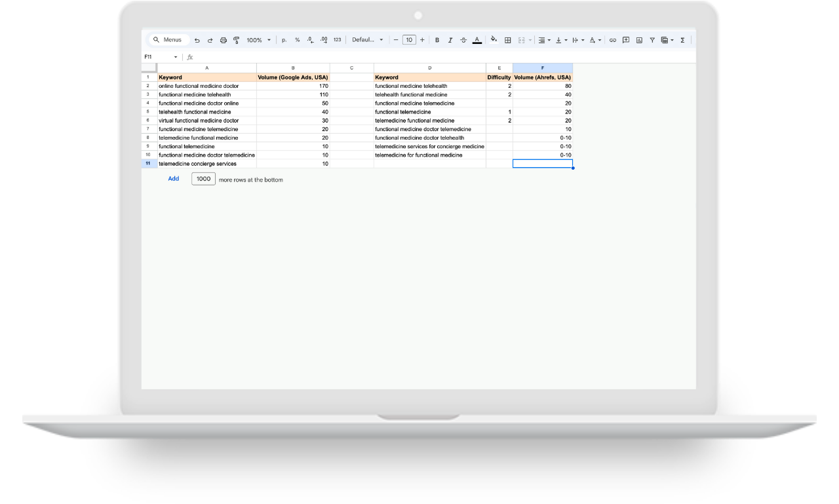Image resolution: width=839 pixels, height=504 pixels.
Task: Toggle italic formatting
Action: tap(450, 40)
